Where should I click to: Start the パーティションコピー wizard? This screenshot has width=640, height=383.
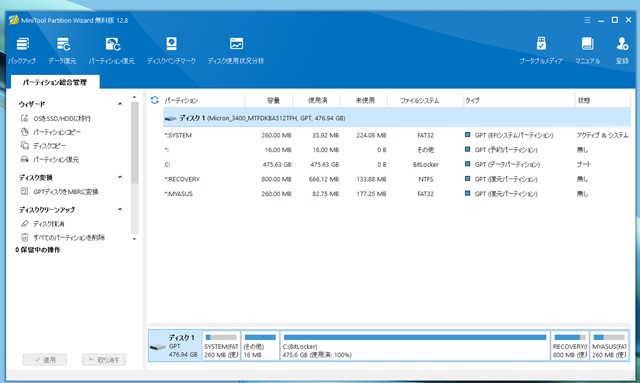51,132
